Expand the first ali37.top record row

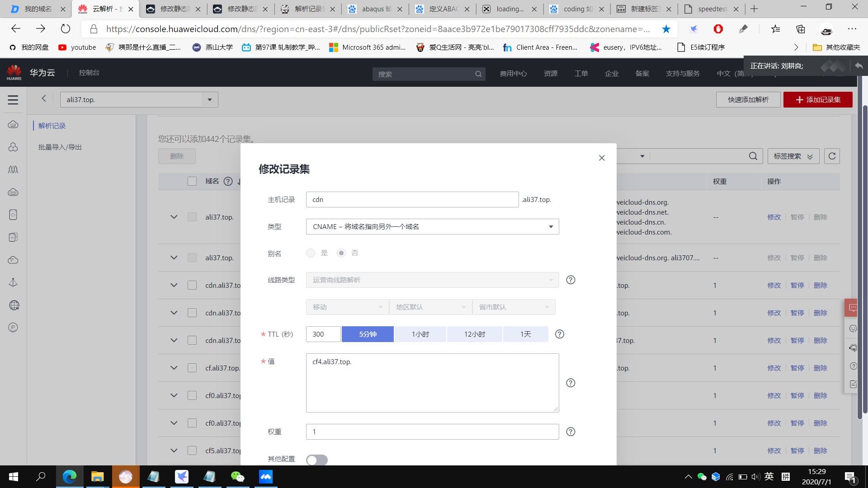point(174,217)
